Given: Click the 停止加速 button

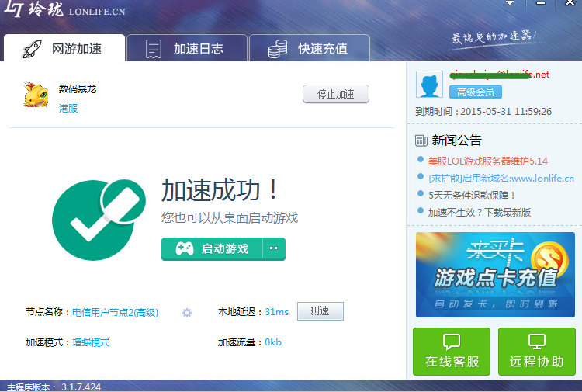Looking at the screenshot, I should click(x=336, y=94).
